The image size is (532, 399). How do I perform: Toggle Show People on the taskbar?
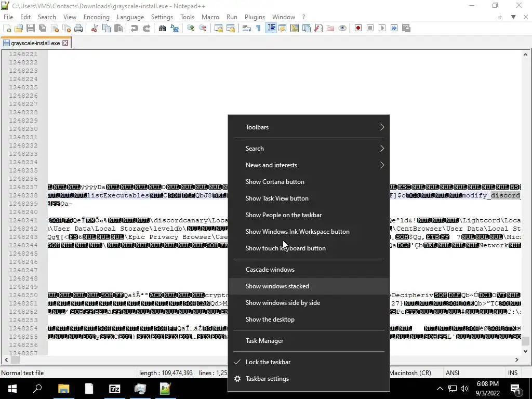[309, 215]
